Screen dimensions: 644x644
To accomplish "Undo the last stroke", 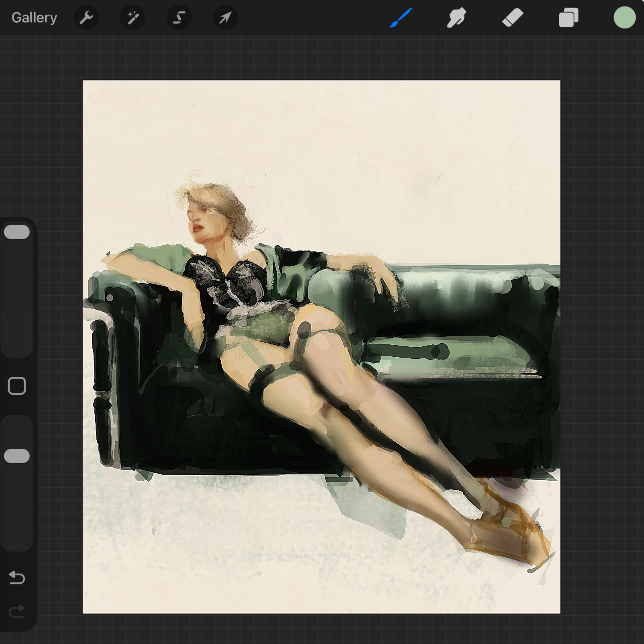I will point(17,578).
